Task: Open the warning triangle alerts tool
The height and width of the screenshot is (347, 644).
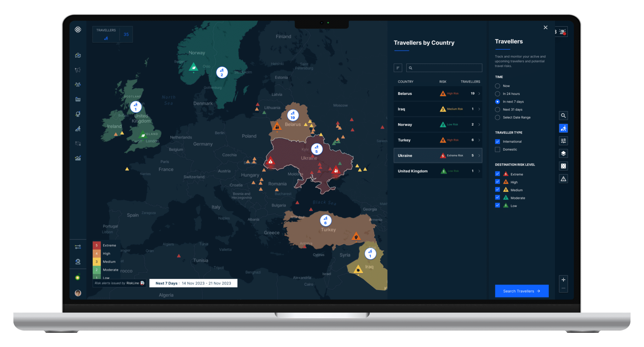Action: [x=563, y=179]
